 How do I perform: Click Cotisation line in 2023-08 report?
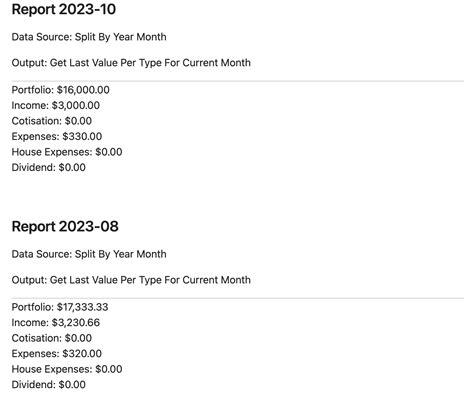[x=52, y=338]
